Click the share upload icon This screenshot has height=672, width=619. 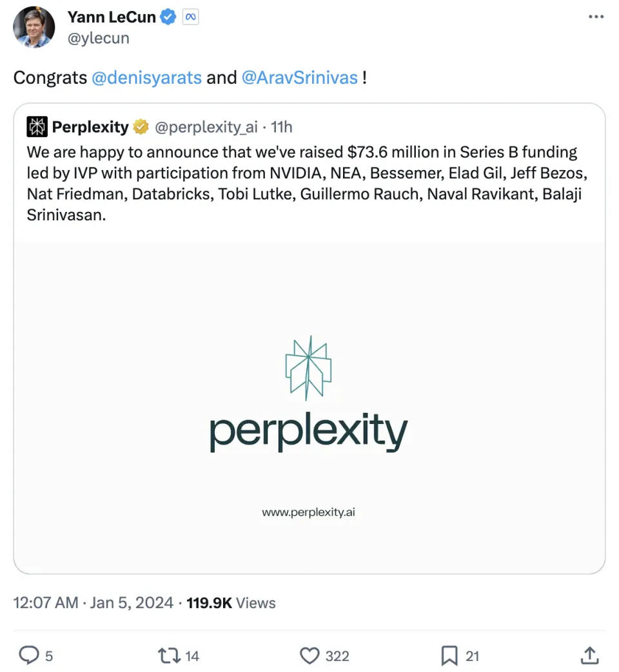pyautogui.click(x=589, y=656)
